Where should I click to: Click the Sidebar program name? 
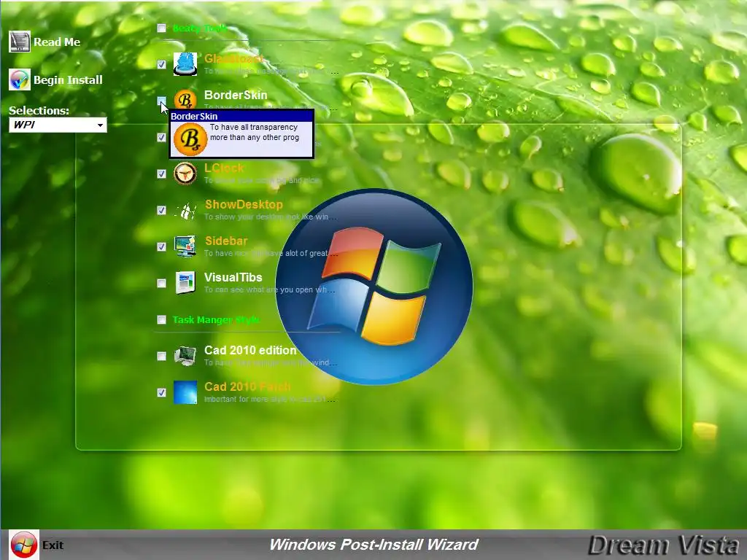pos(226,241)
